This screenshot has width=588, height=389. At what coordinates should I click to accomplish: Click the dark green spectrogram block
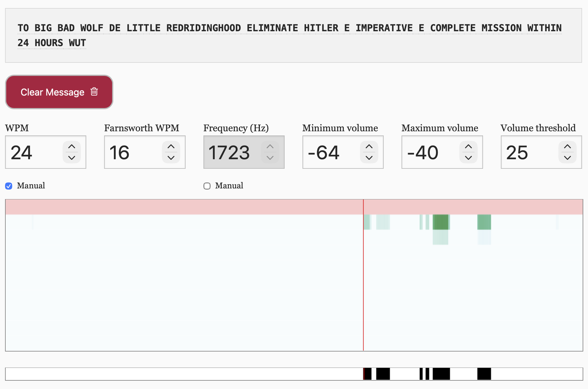440,222
